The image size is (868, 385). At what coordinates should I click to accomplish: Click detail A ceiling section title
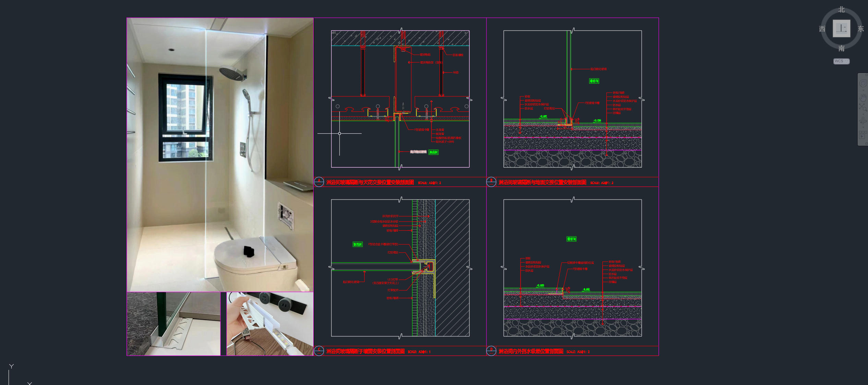(x=370, y=182)
